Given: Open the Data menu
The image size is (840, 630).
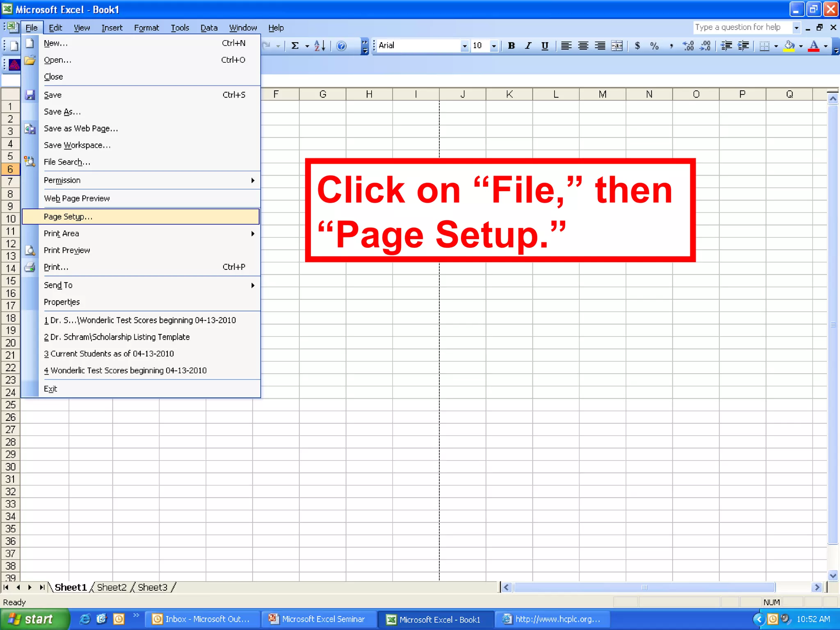Looking at the screenshot, I should (209, 27).
